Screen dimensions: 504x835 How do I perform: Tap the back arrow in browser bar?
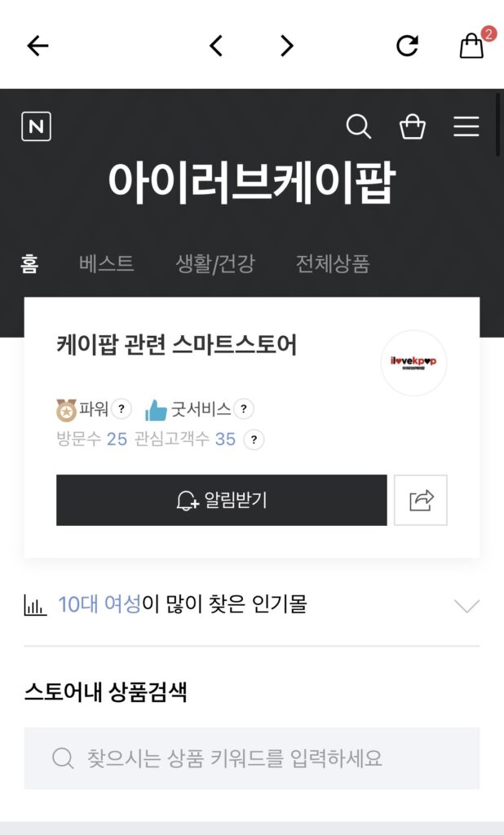pos(38,46)
